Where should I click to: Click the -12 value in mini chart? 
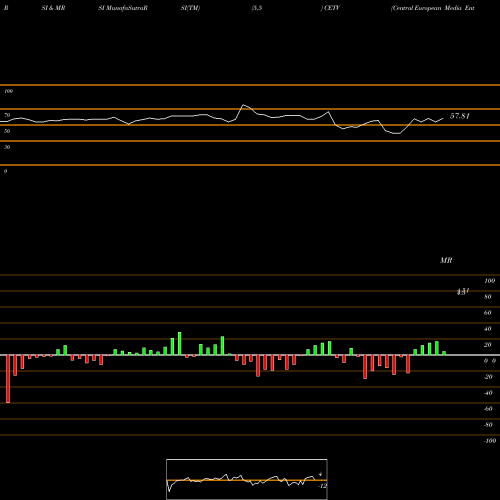click(322, 486)
